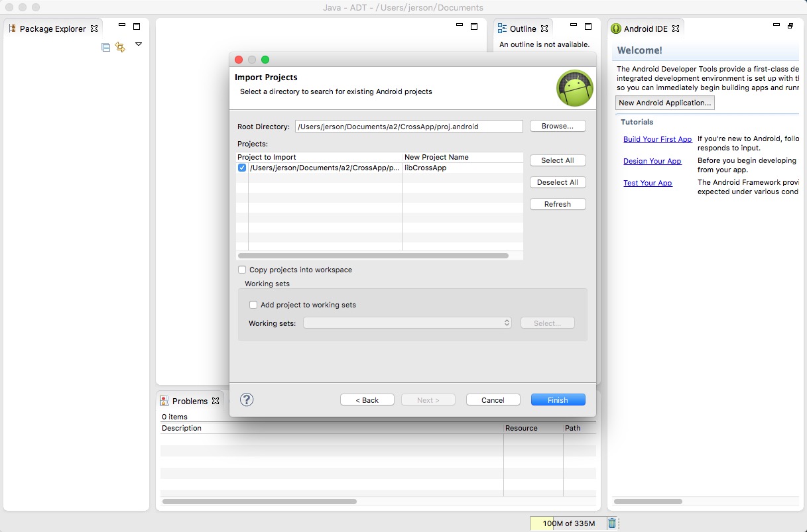The width and height of the screenshot is (807, 532).
Task: Click the Package Explorer tab icon
Action: (x=13, y=28)
